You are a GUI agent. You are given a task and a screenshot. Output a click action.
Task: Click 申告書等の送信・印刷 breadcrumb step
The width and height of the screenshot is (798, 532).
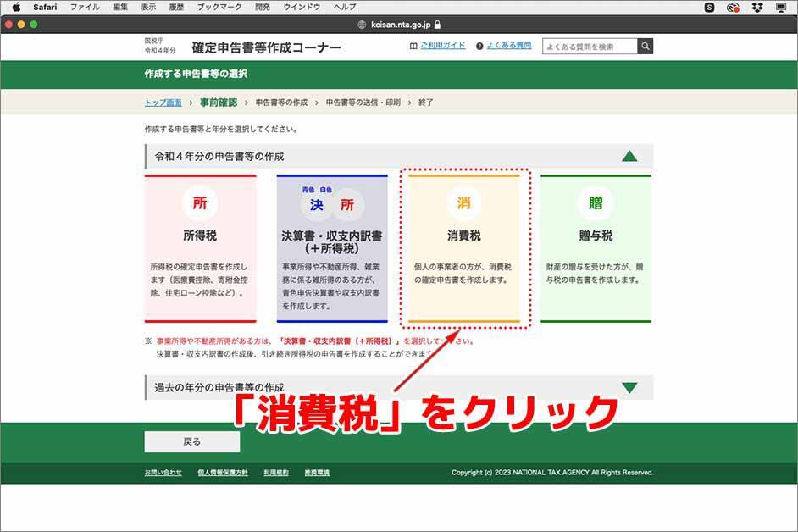click(363, 103)
